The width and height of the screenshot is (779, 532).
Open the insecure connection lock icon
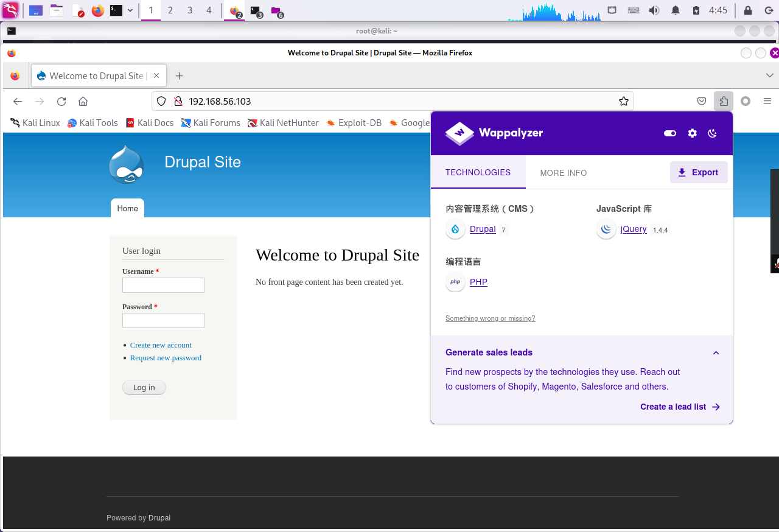[x=178, y=102]
